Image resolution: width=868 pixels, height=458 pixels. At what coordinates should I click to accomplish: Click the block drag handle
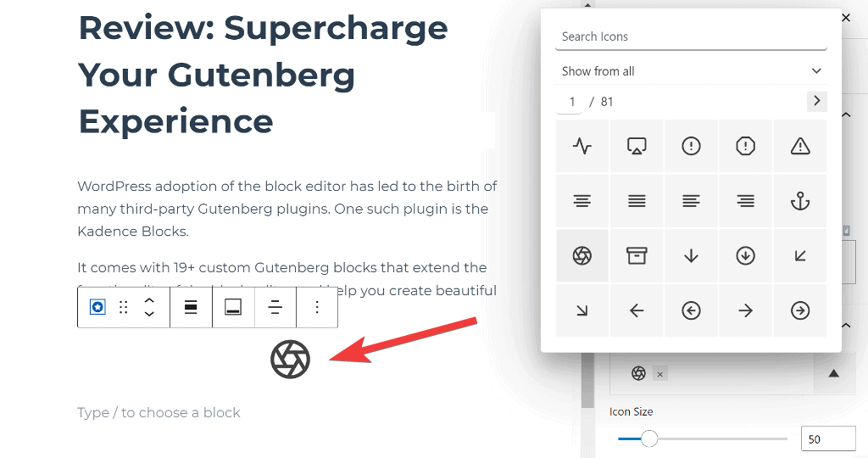click(124, 307)
